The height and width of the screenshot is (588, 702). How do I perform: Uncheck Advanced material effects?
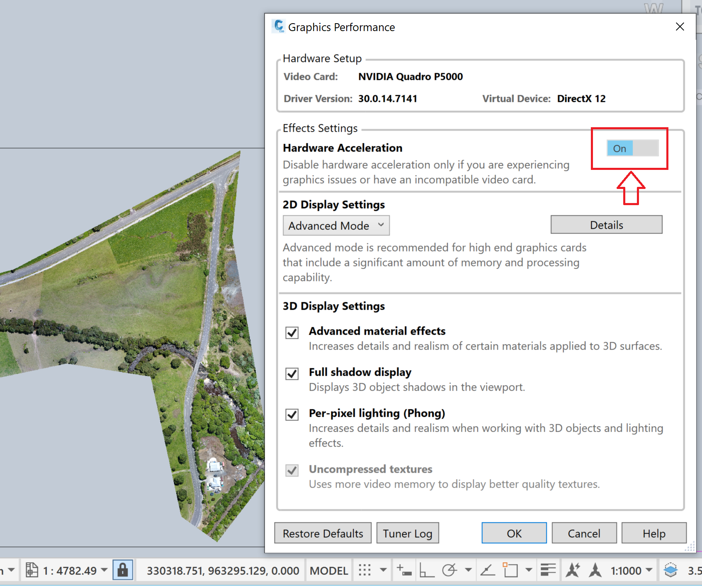pyautogui.click(x=292, y=332)
